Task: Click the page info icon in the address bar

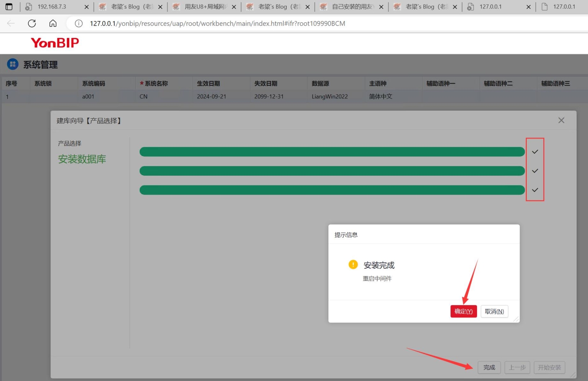Action: coord(78,23)
